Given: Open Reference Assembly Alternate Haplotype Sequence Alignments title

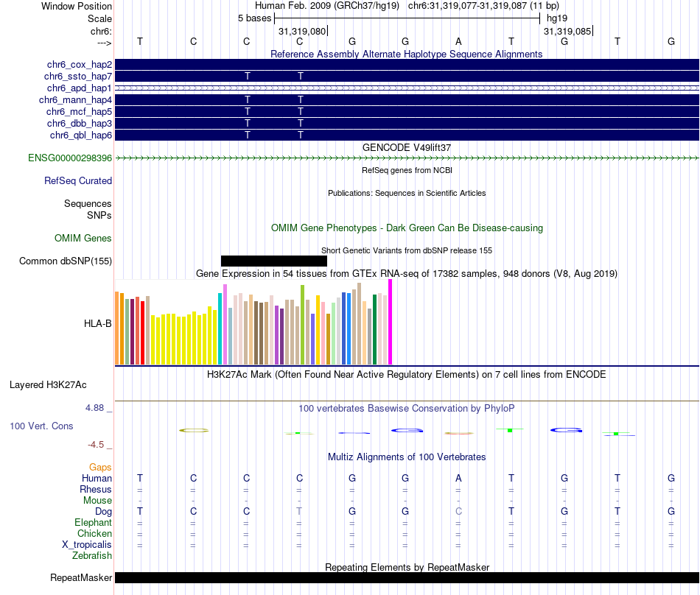Looking at the screenshot, I should (406, 54).
